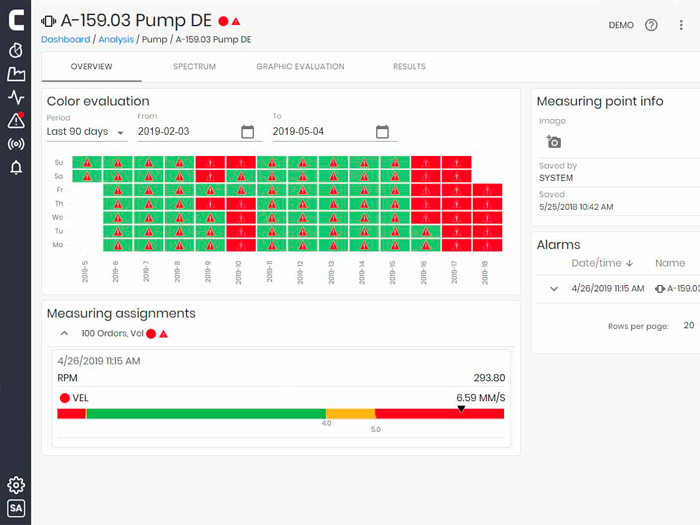Open the notifications bell in sidebar
The image size is (700, 525).
[16, 167]
